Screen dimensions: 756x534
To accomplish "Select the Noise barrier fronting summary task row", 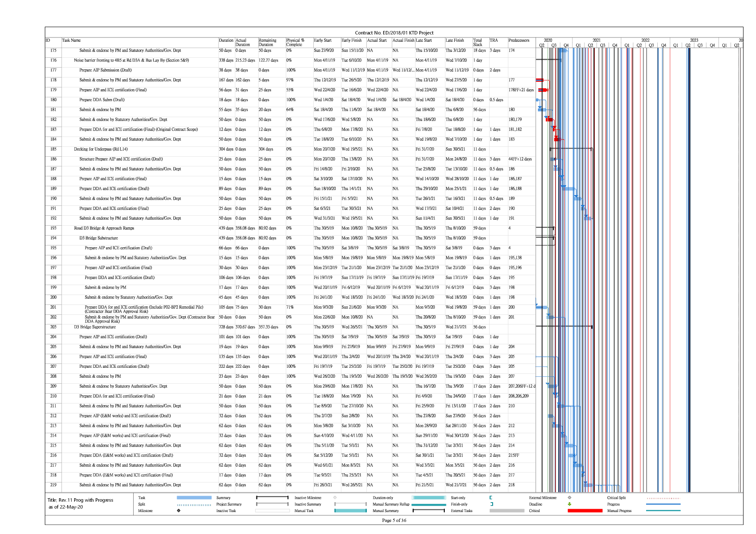I will 131,60.
